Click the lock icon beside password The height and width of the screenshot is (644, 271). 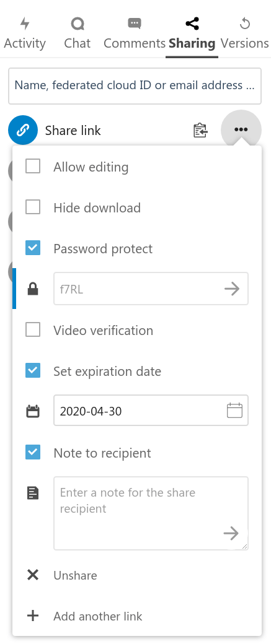33,289
